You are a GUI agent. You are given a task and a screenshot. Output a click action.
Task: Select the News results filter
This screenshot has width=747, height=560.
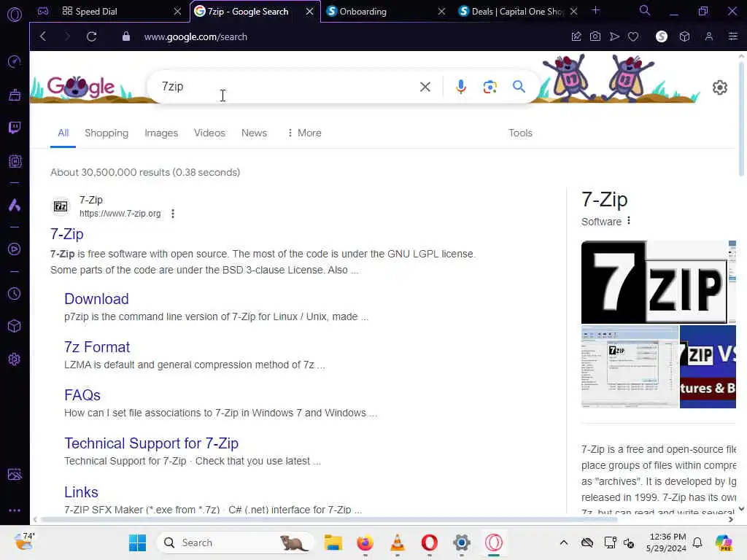(254, 133)
